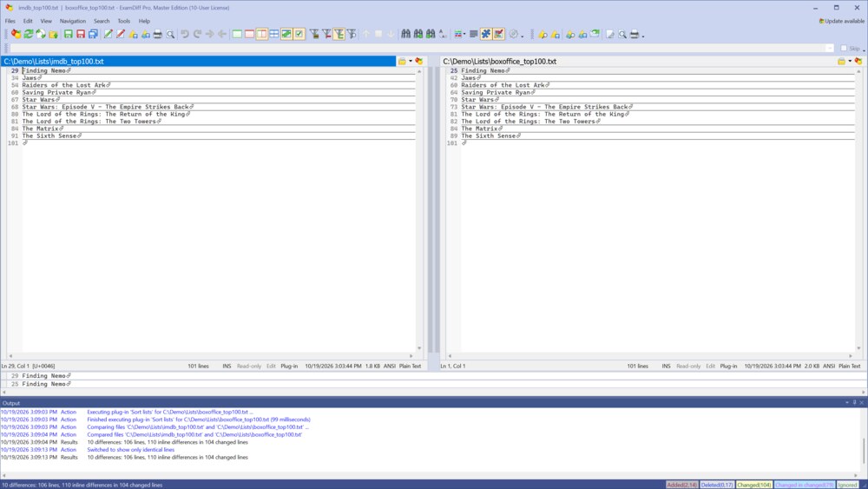
Task: Click the Changed(104) color legend swatch
Action: [x=753, y=485]
